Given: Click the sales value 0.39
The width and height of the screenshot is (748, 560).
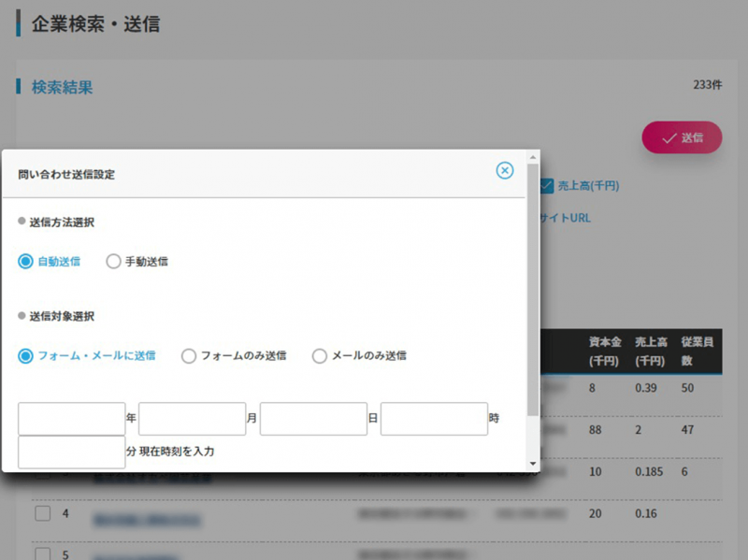Looking at the screenshot, I should coord(646,388).
